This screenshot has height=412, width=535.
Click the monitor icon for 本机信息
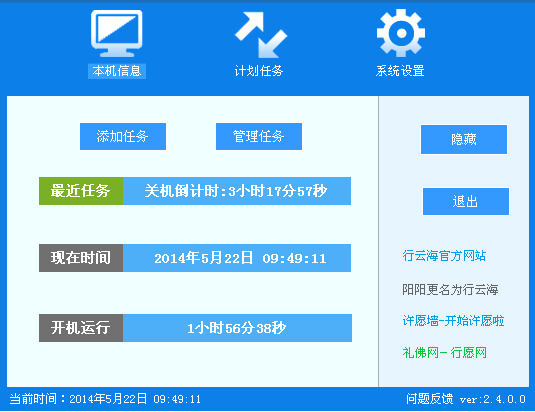click(x=117, y=33)
